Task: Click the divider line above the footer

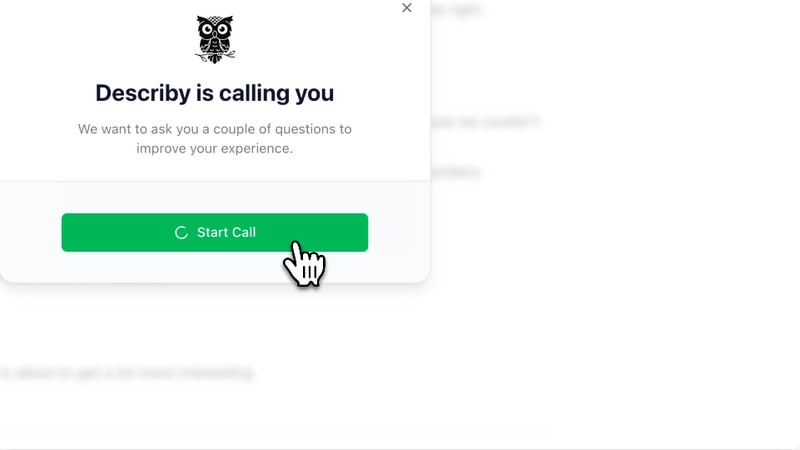Action: [215, 181]
